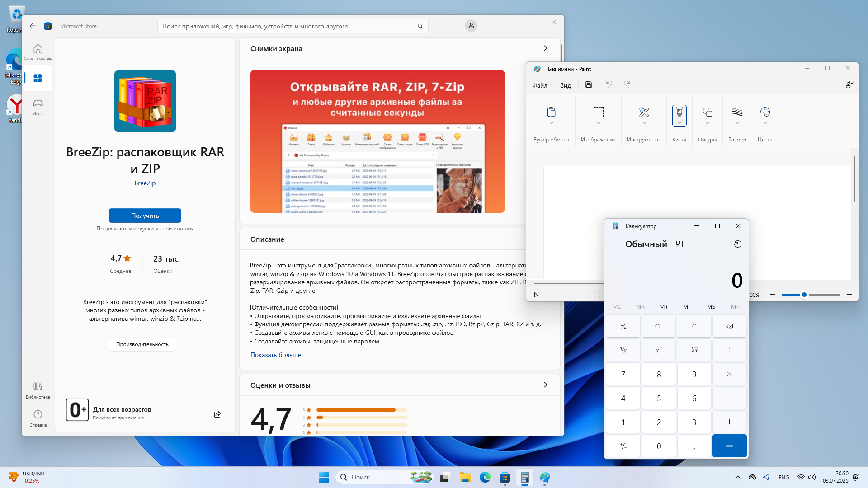Expand Ratings and reviews chevron

click(545, 385)
